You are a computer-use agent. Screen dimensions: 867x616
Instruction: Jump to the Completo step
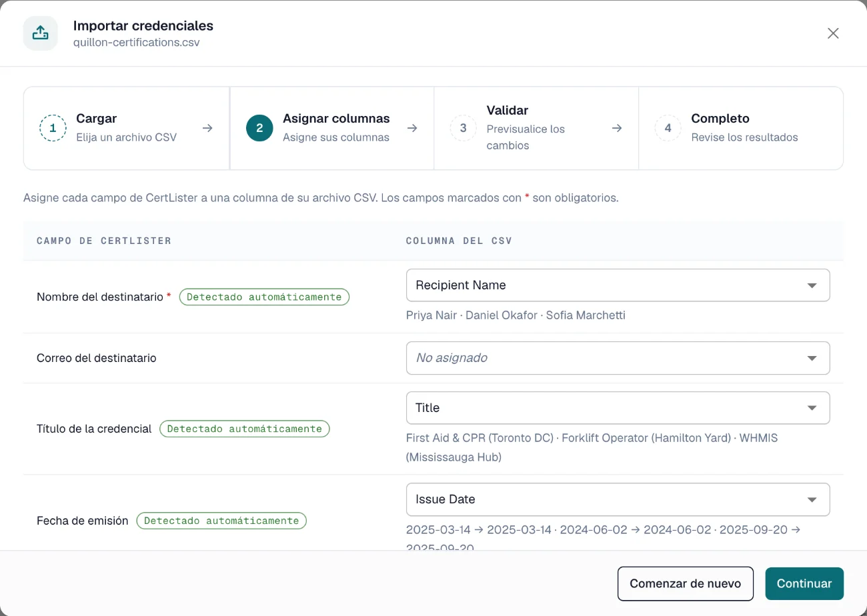(741, 128)
